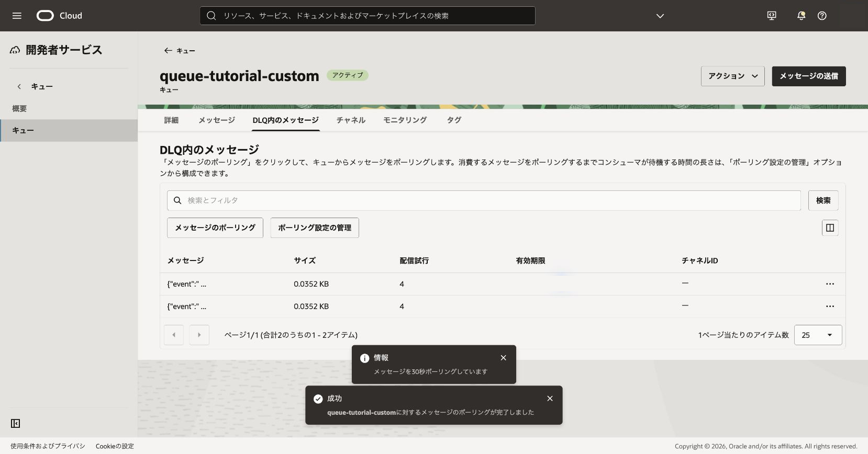Open 使用条件およびプライバシ footer link
The width and height of the screenshot is (868, 454).
point(48,446)
